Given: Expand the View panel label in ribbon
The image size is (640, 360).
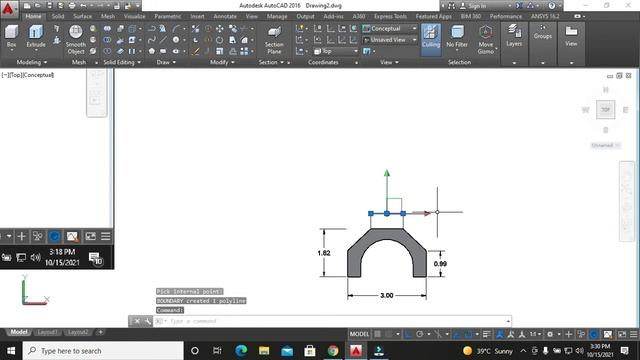Looking at the screenshot, I should tap(389, 62).
